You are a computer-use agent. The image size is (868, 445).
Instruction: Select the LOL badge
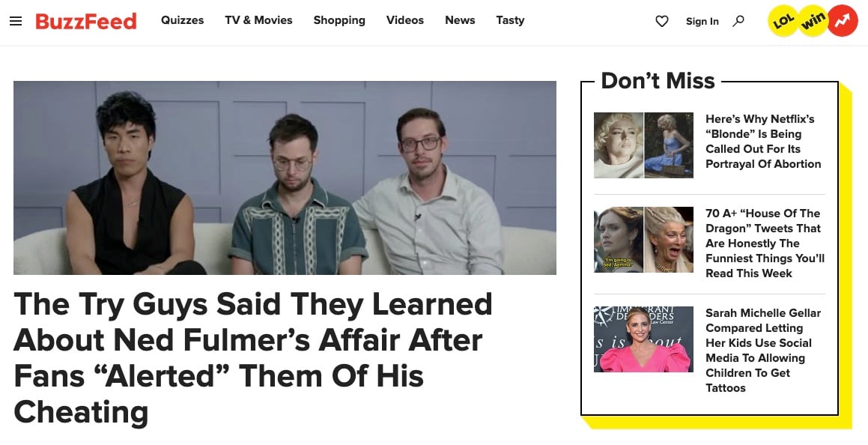tap(783, 21)
